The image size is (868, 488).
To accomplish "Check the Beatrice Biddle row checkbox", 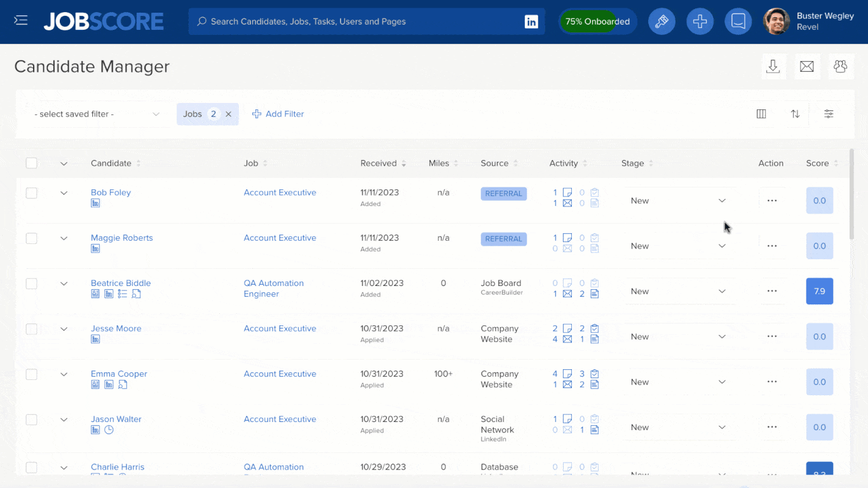I will (31, 283).
